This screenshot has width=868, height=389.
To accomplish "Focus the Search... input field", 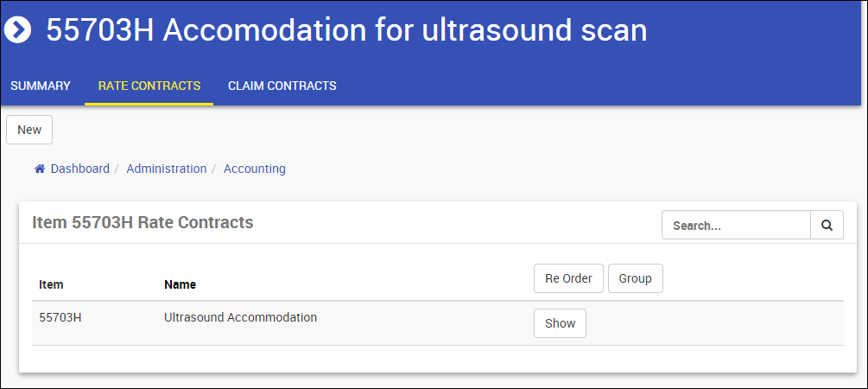I will pos(736,226).
